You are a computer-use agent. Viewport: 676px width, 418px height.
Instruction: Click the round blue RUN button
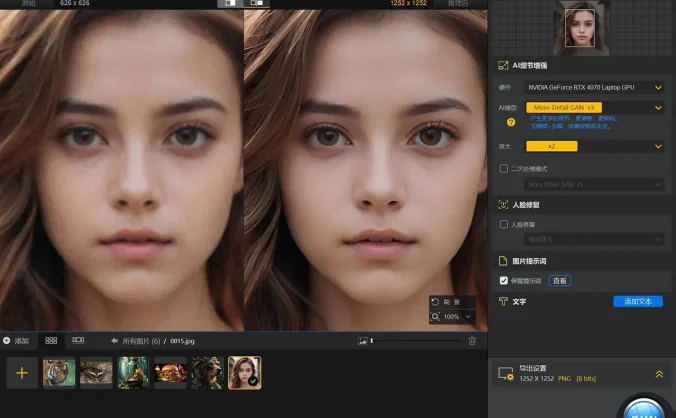(644, 409)
